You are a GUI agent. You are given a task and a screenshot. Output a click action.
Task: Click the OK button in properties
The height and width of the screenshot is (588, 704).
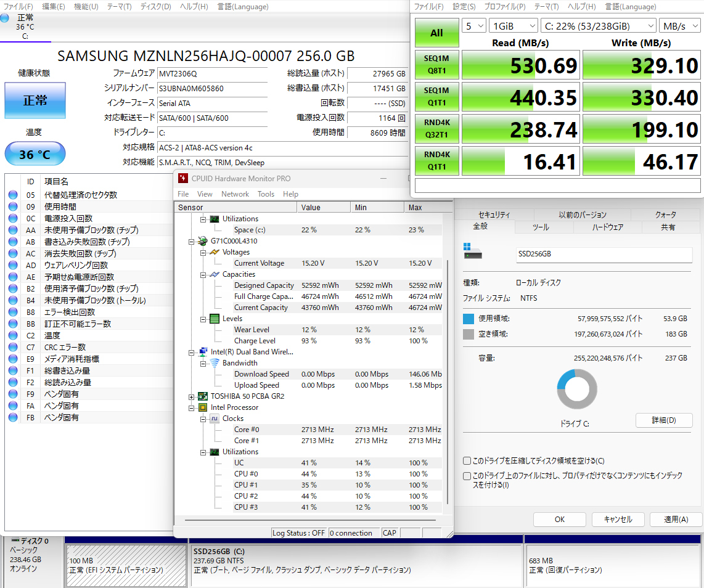click(x=559, y=520)
